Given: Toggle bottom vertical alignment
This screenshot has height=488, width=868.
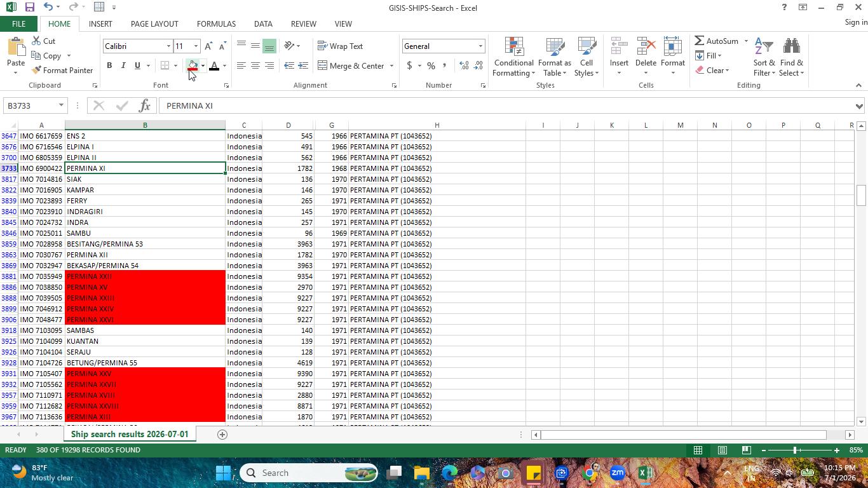Looking at the screenshot, I should 269,46.
